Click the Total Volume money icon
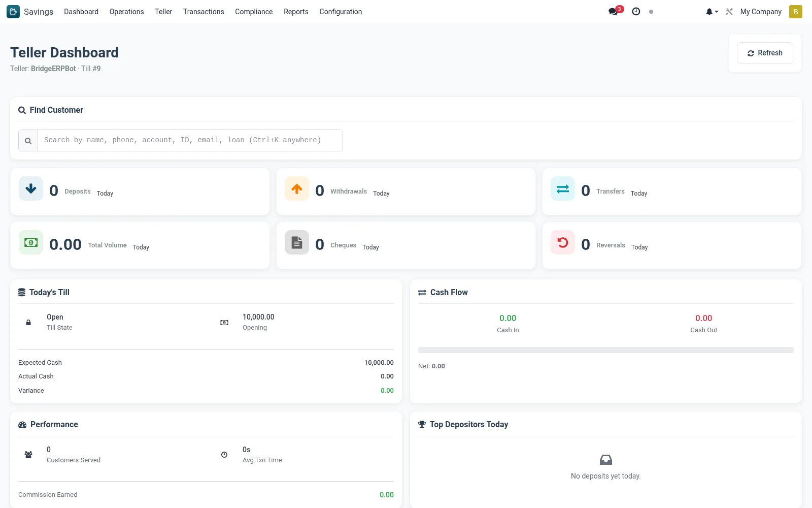This screenshot has height=508, width=812. click(31, 242)
